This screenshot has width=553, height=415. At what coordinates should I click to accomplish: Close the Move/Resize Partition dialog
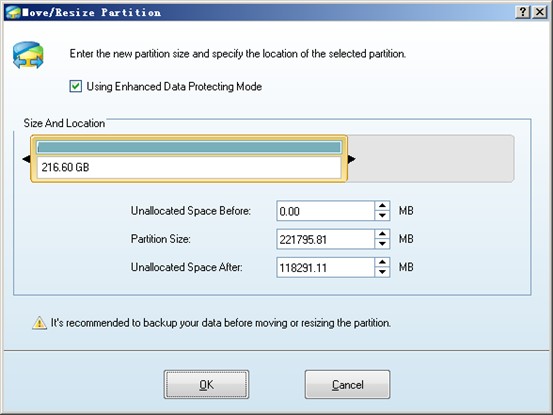[540, 12]
